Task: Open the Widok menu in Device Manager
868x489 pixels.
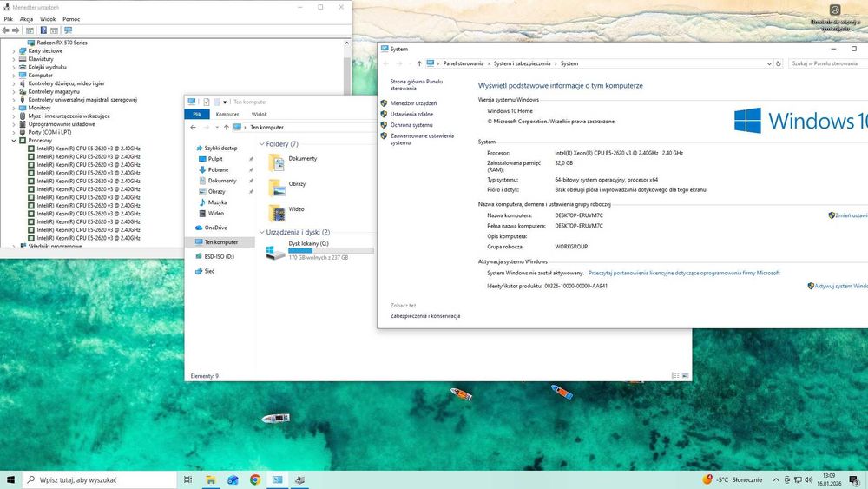Action: [48, 19]
